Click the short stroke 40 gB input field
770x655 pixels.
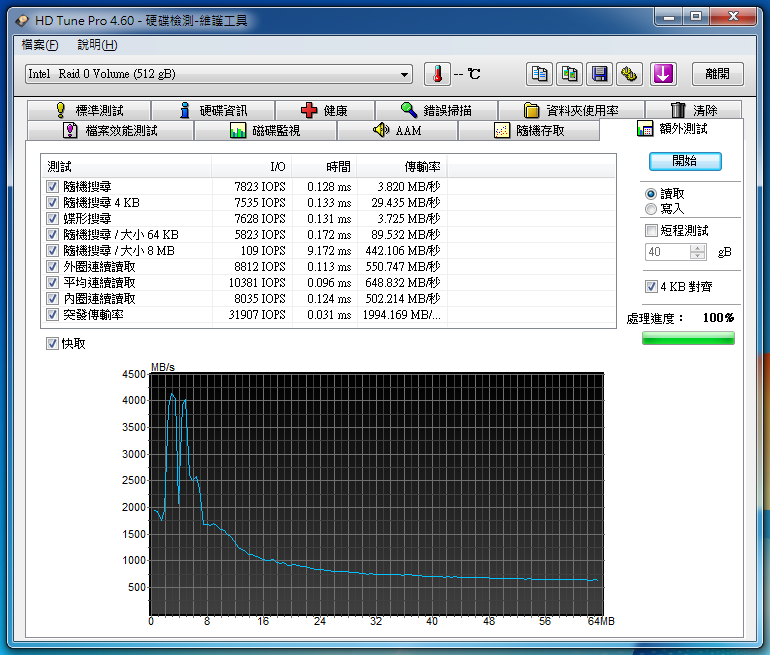pos(667,252)
